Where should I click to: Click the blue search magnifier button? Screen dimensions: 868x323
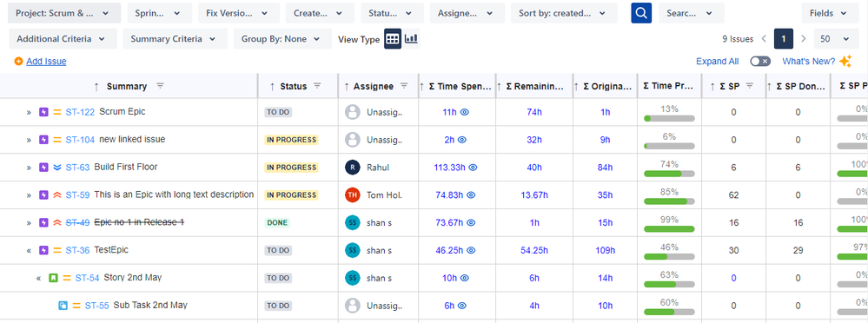(641, 13)
